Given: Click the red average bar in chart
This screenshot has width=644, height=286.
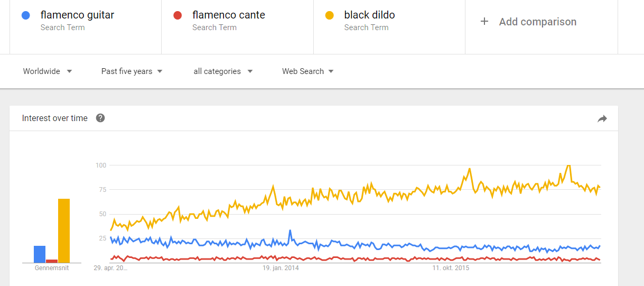Looking at the screenshot, I should [52, 261].
